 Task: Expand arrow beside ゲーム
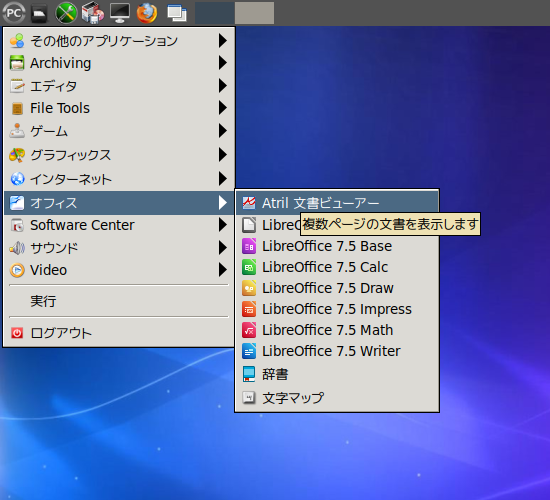222,131
